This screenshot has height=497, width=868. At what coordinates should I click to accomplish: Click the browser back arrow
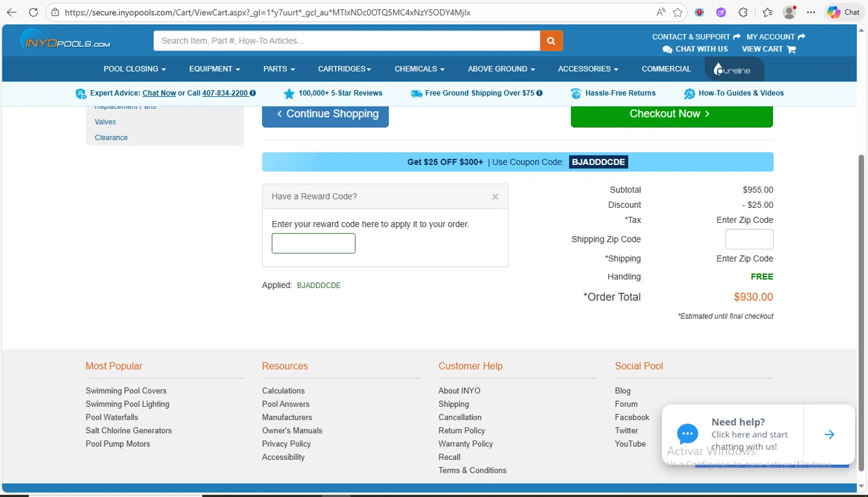point(12,12)
